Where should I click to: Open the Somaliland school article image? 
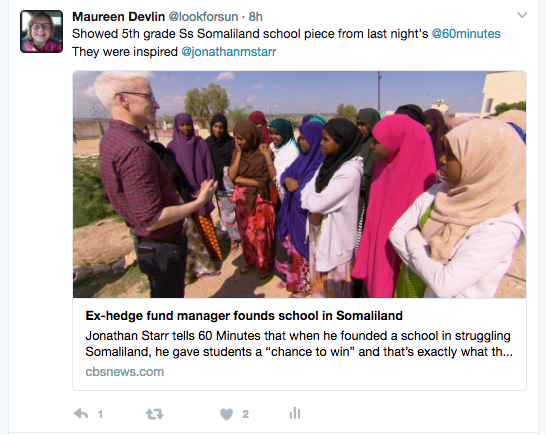(299, 184)
